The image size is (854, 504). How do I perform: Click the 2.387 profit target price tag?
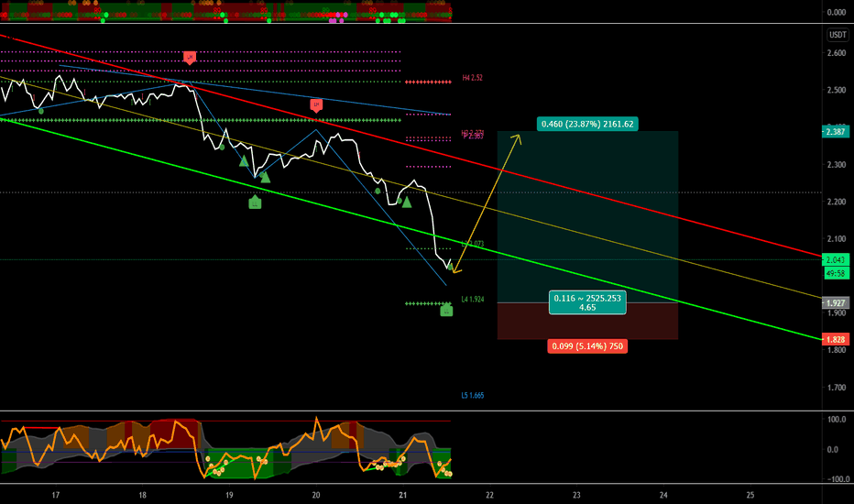point(835,132)
